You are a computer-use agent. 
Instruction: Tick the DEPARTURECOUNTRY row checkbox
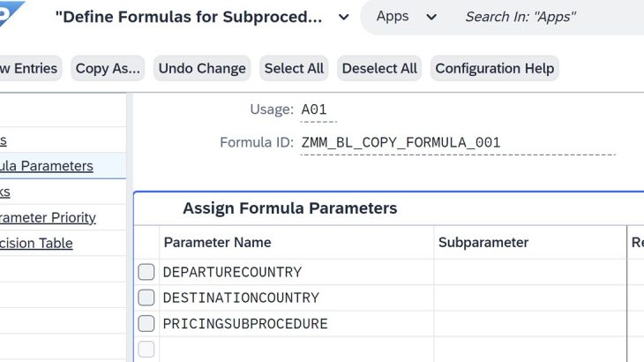[146, 272]
